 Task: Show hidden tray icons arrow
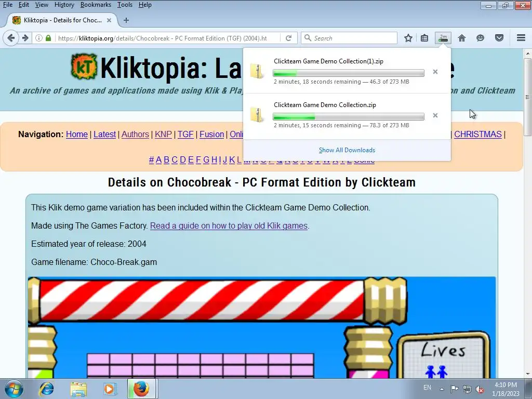[442, 389]
